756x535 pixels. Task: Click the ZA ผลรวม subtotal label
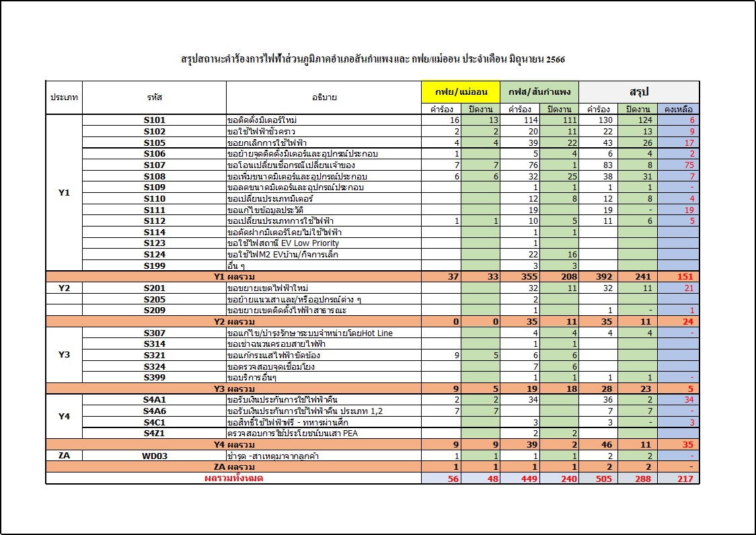pyautogui.click(x=234, y=466)
